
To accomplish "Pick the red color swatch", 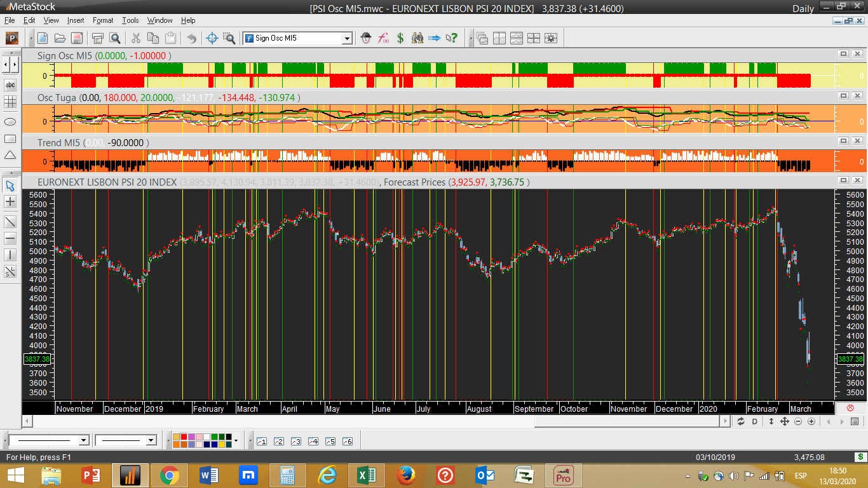I will click(x=184, y=437).
